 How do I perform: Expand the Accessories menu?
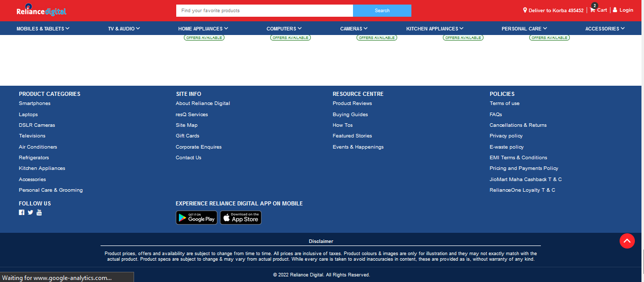pos(605,29)
